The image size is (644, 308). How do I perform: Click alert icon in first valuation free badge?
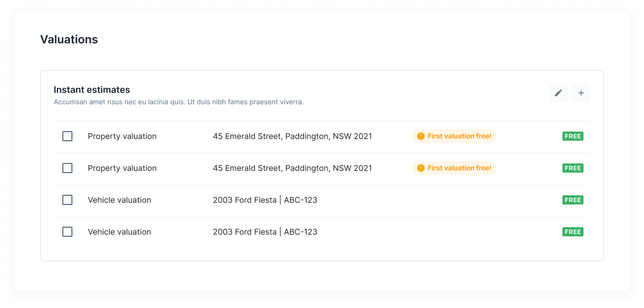click(421, 136)
